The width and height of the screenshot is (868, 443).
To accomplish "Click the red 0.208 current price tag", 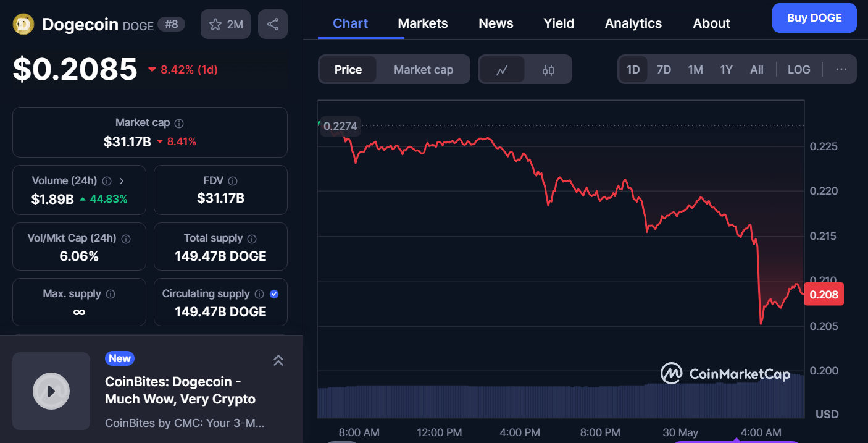I will [824, 294].
